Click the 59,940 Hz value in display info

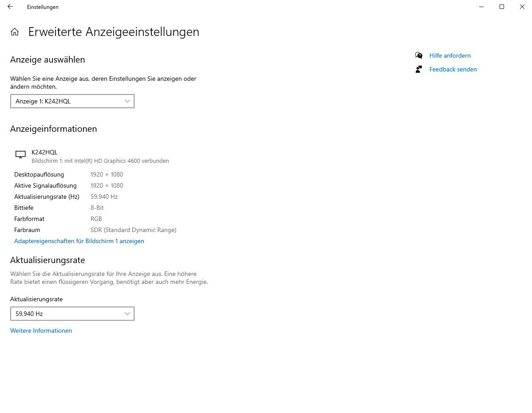click(x=104, y=197)
